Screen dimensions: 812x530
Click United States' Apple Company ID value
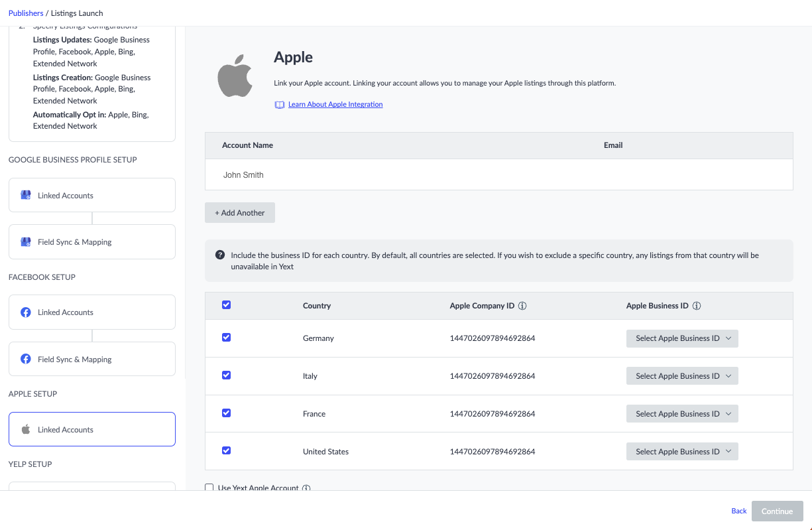493,452
